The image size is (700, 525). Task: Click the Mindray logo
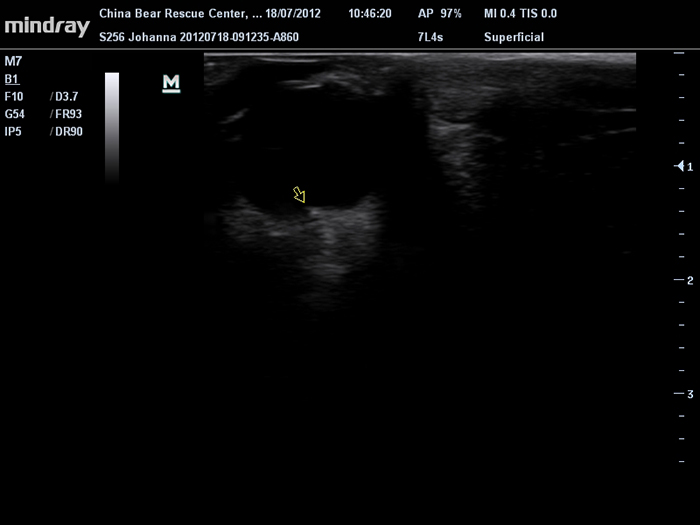coord(47,25)
